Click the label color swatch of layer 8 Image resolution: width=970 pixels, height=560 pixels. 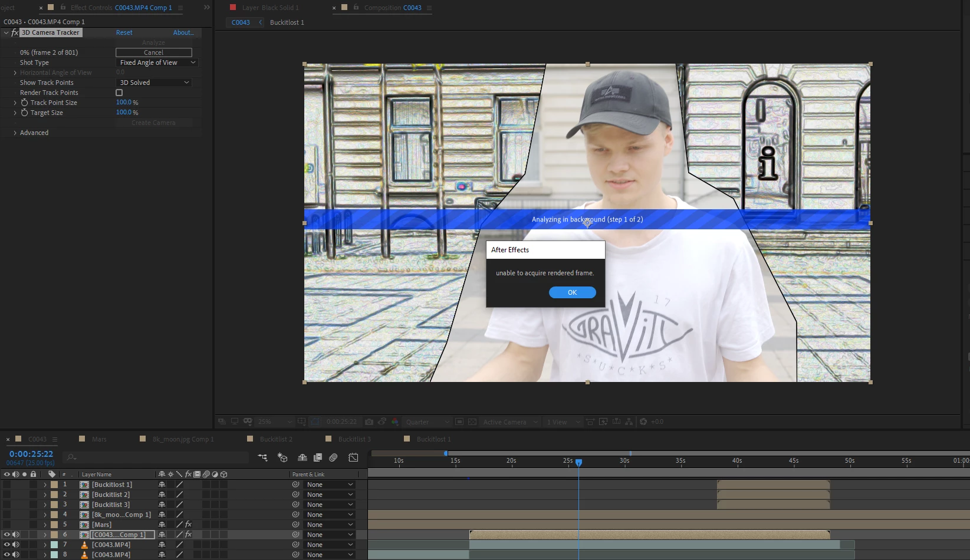(x=54, y=555)
